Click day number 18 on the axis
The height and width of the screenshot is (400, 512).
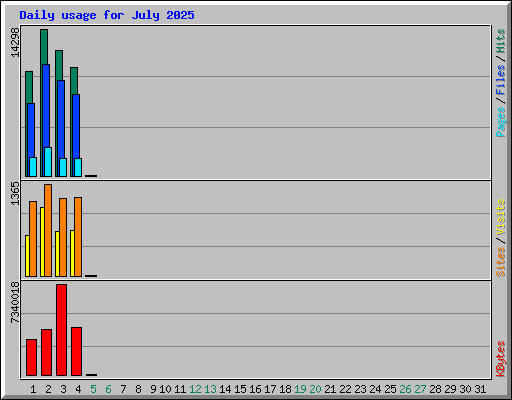(285, 389)
